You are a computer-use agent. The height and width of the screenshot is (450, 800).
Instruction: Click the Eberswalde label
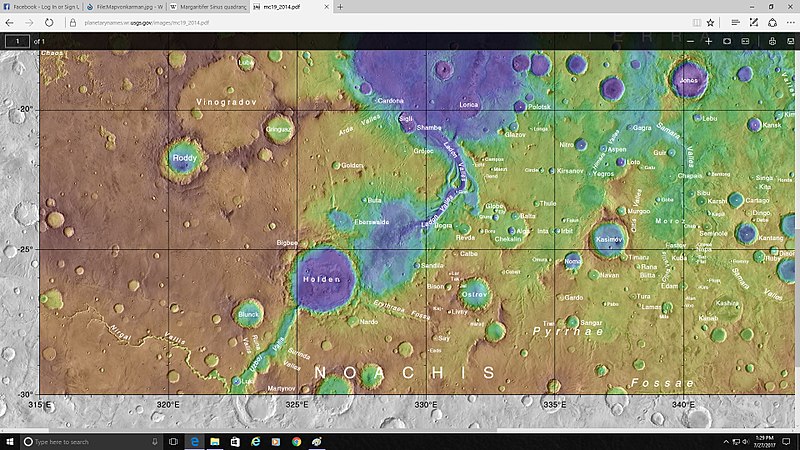(x=372, y=222)
